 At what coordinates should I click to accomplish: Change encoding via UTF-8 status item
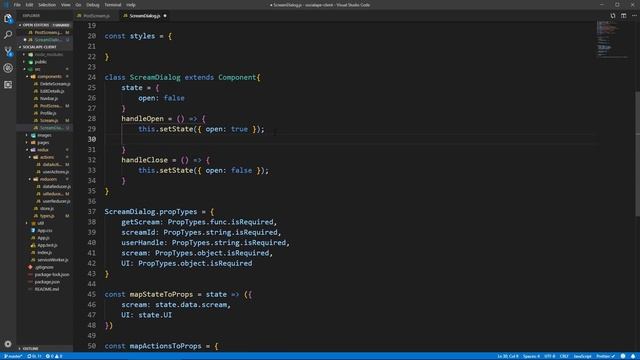click(550, 356)
